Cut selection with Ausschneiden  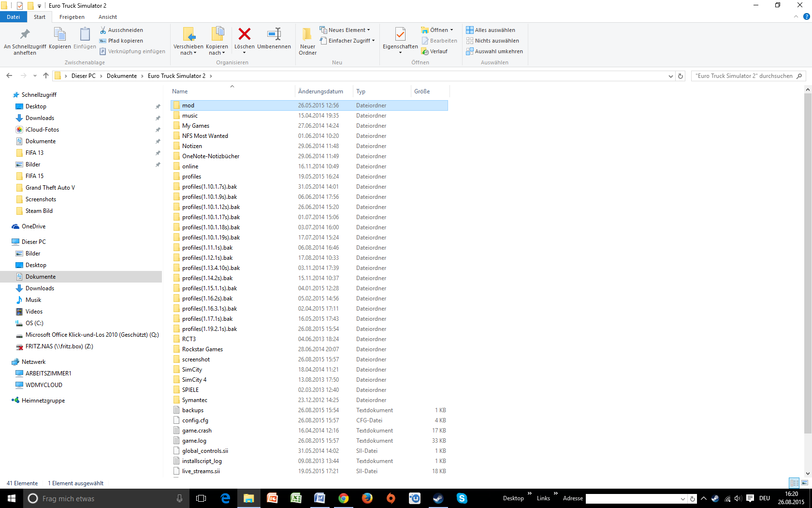click(x=121, y=30)
